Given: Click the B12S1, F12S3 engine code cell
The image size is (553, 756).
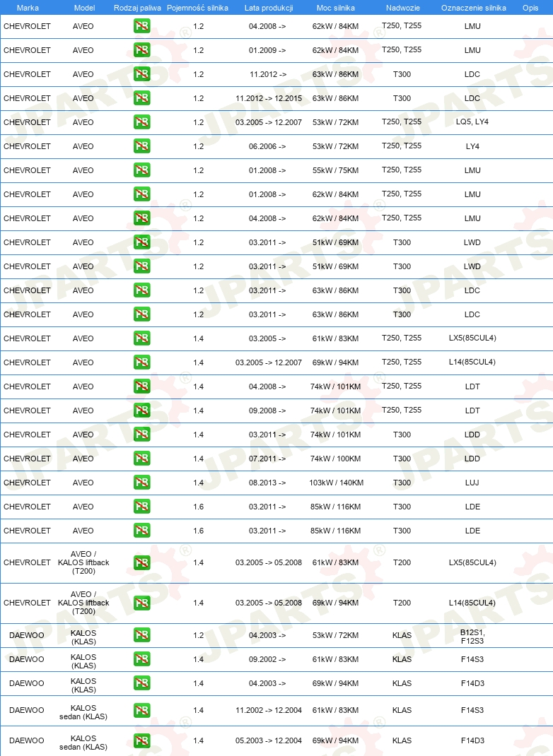Looking at the screenshot, I should coord(472,637).
